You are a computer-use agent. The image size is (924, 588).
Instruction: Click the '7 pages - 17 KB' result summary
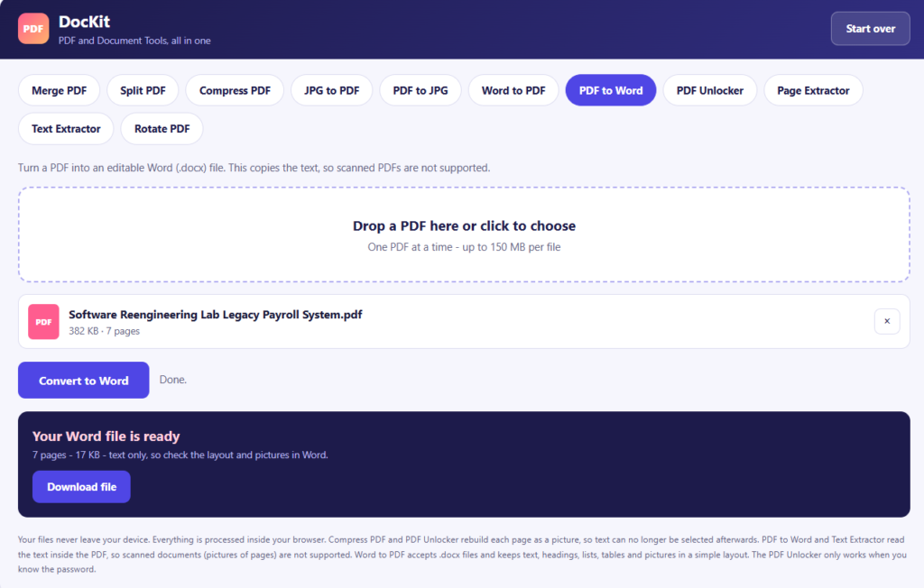(x=180, y=455)
